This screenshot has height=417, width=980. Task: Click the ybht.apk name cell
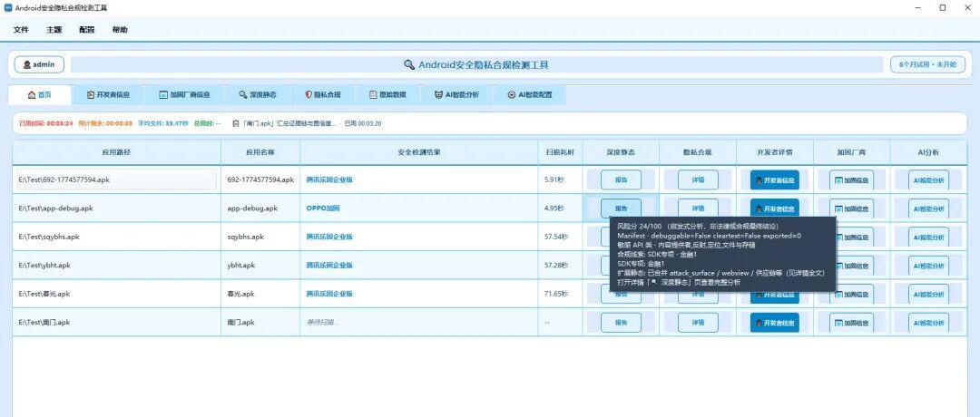260,266
